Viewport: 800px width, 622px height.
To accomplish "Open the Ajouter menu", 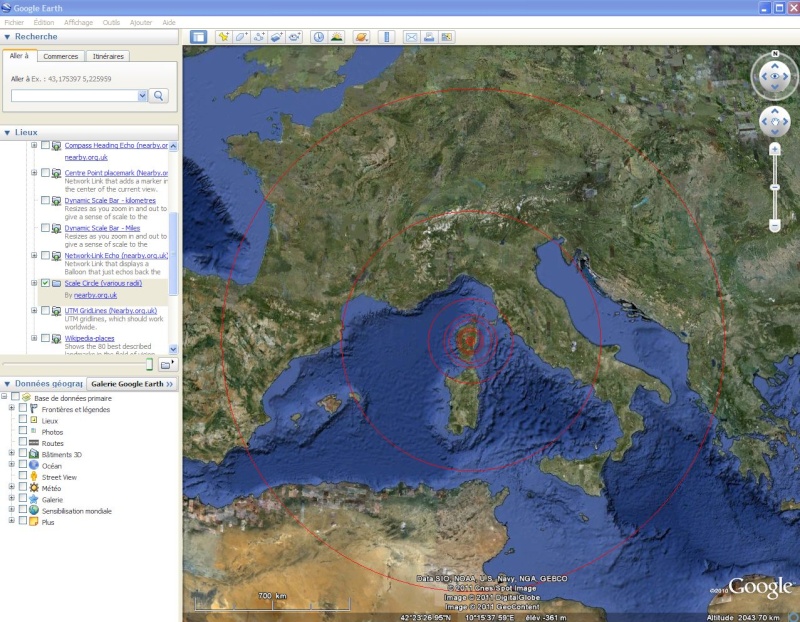I will pos(141,22).
